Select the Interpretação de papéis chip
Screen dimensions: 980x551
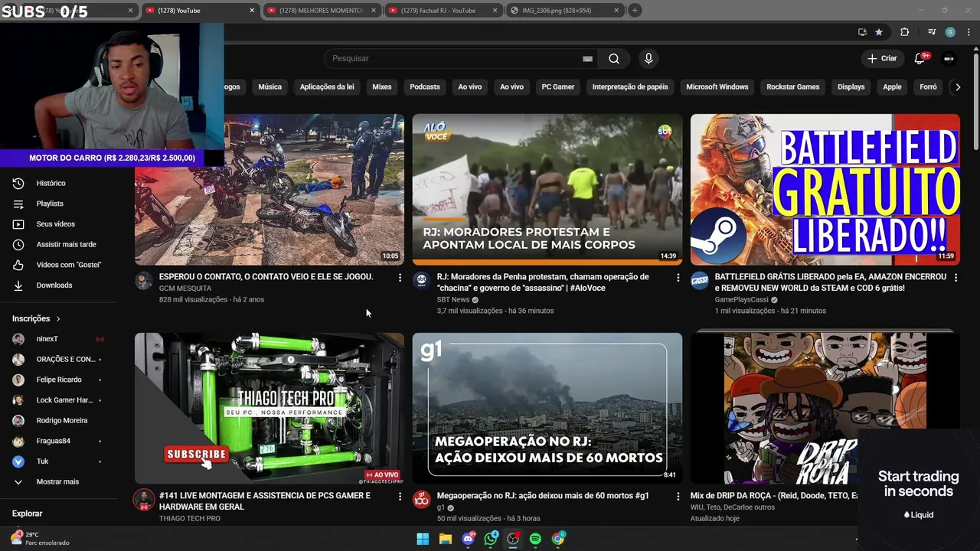pyautogui.click(x=630, y=87)
